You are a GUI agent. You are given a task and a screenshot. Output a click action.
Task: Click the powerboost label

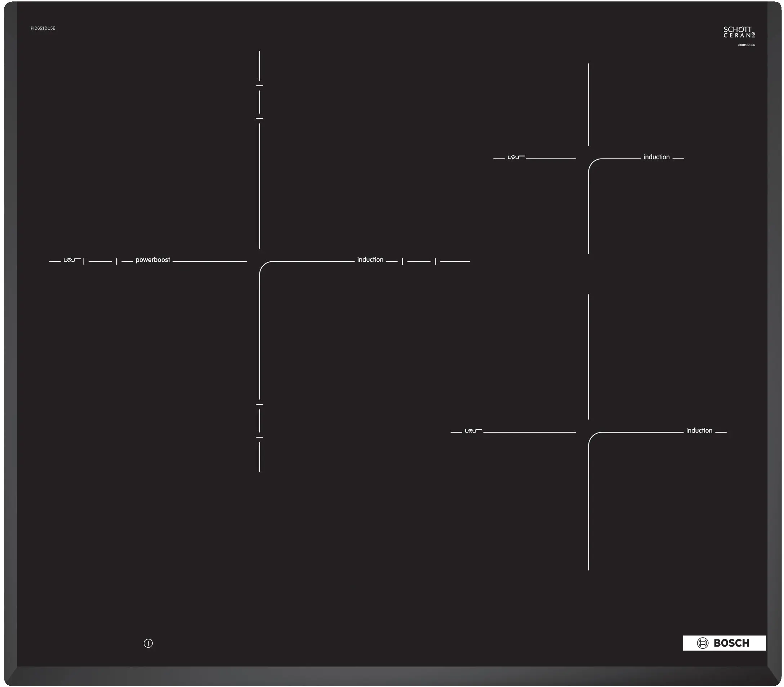tap(152, 260)
